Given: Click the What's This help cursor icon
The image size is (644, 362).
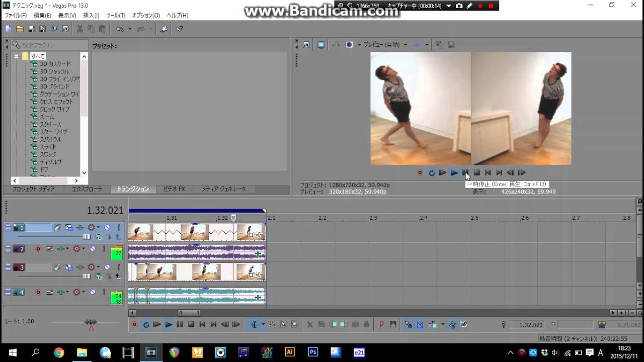Looking at the screenshot, I should 180,29.
